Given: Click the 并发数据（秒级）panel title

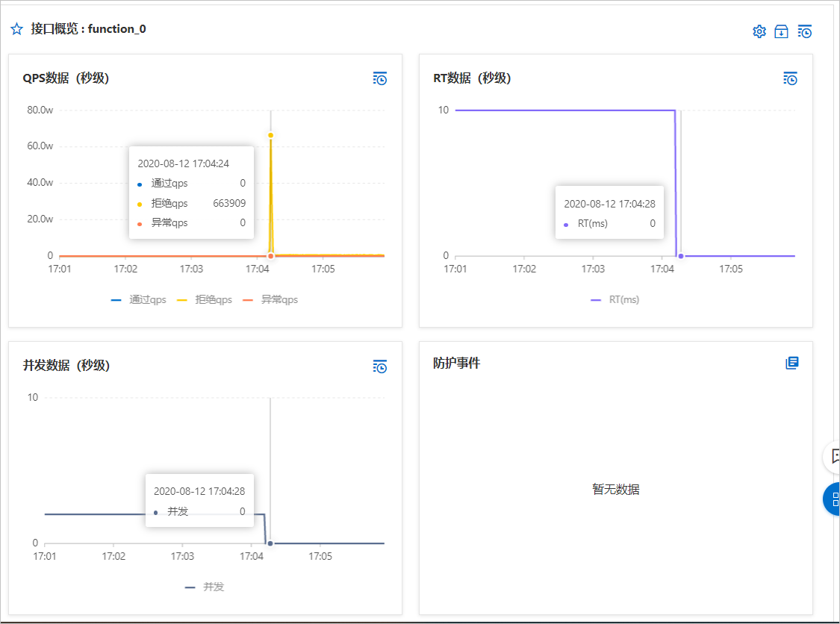Looking at the screenshot, I should (66, 365).
